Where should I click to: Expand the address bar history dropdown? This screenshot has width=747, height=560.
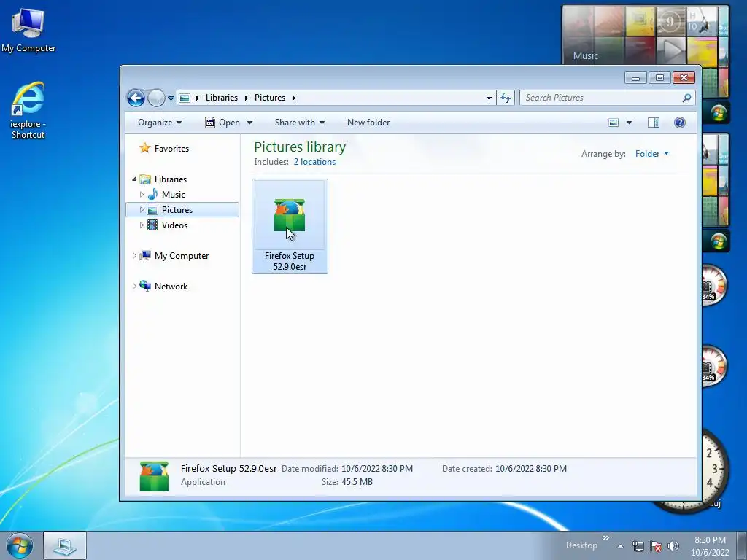point(489,98)
